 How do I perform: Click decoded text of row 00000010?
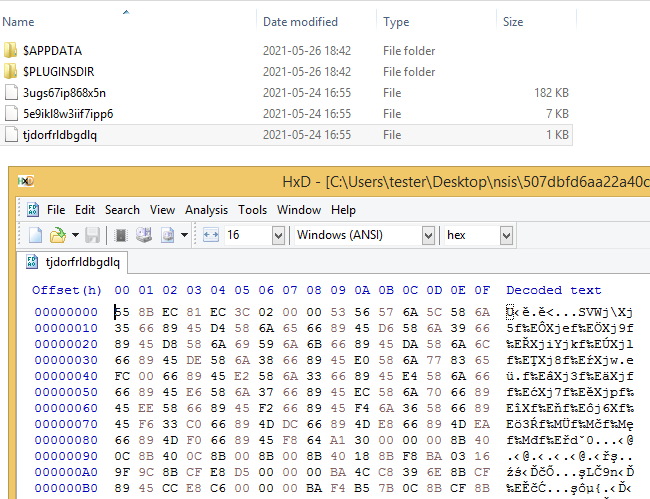[x=570, y=328]
